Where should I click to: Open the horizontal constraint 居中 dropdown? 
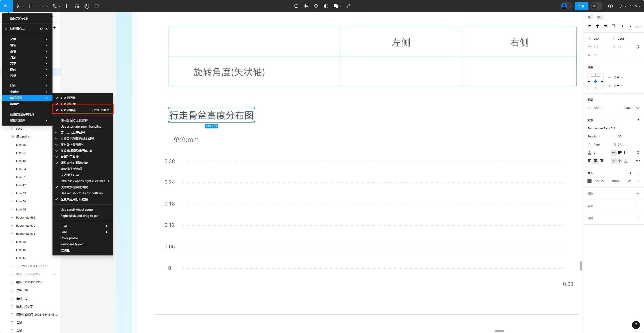pyautogui.click(x=618, y=77)
